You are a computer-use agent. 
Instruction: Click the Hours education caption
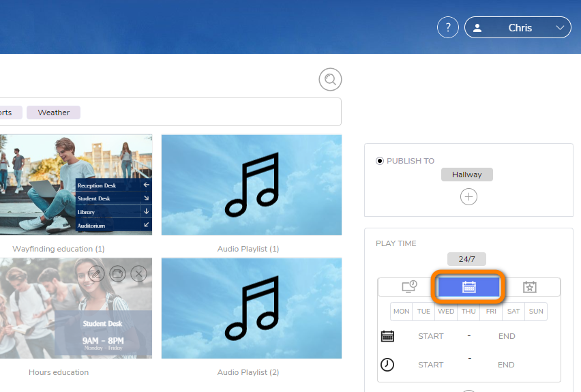pos(59,372)
